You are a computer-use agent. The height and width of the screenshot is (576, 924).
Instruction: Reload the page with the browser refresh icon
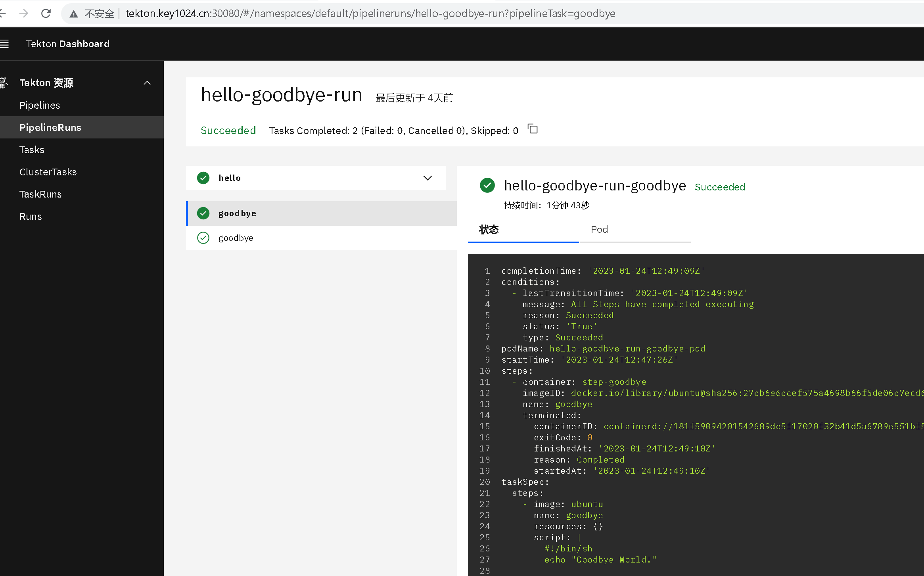point(46,13)
